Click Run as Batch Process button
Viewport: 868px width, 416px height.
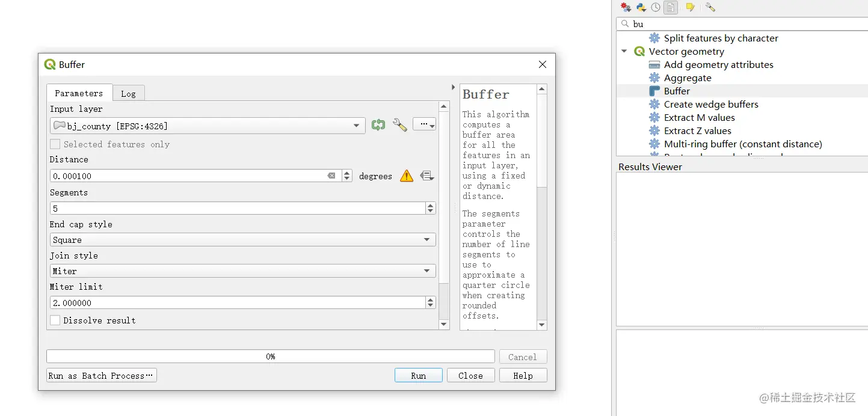pos(102,375)
